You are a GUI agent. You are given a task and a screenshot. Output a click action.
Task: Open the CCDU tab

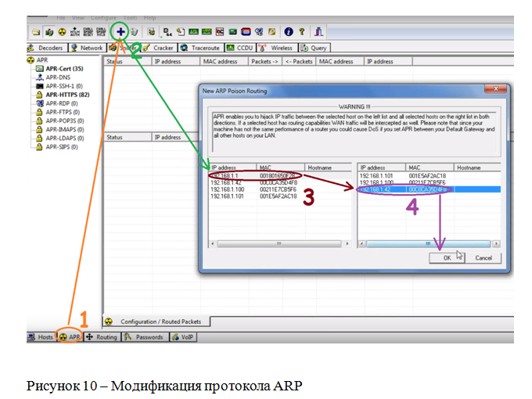coord(240,48)
